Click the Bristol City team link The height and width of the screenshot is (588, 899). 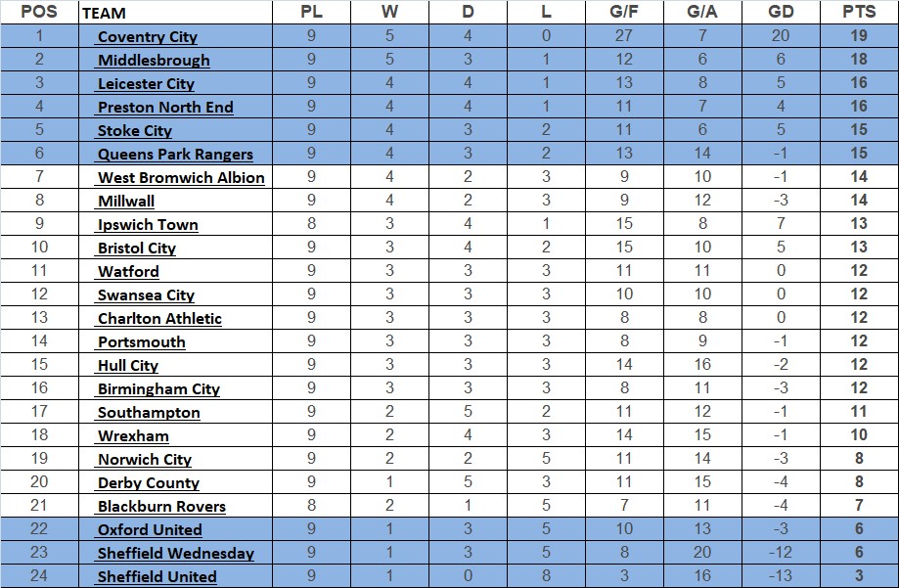[136, 249]
